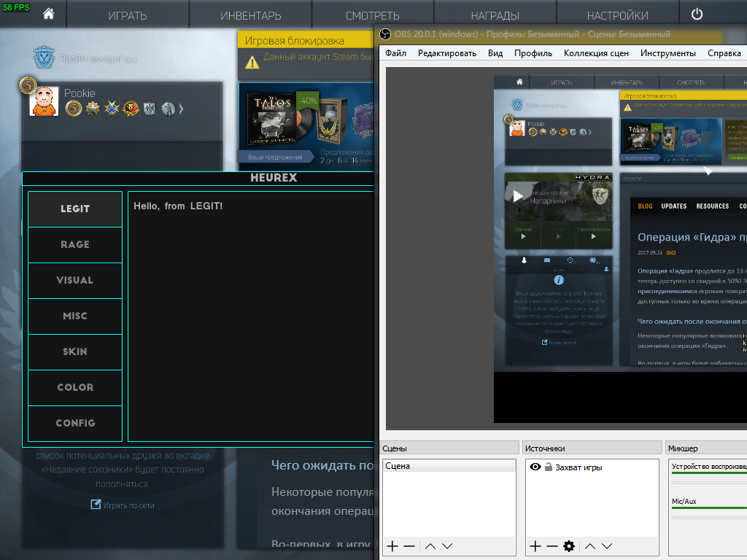Expand more profile medals with the chevron arrow
Image resolution: width=747 pixels, height=560 pixels.
[181, 109]
